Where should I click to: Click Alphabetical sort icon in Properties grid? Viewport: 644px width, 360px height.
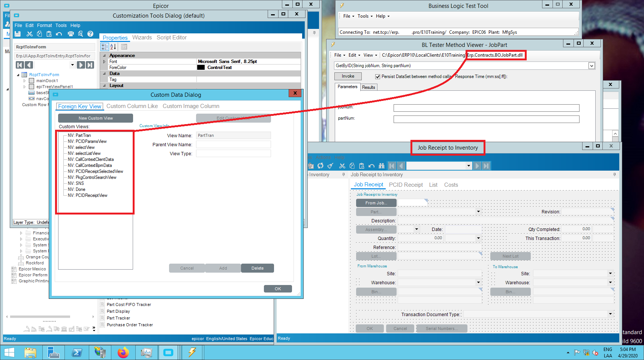point(113,47)
